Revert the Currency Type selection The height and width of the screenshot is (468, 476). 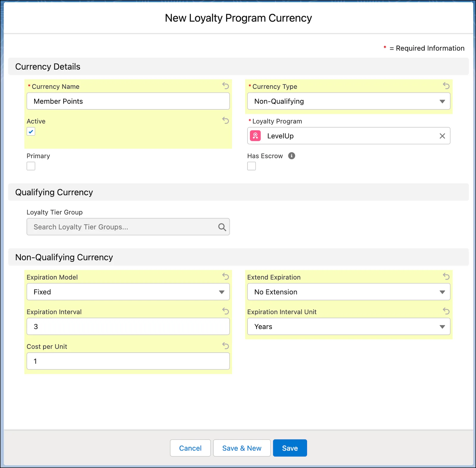click(446, 86)
